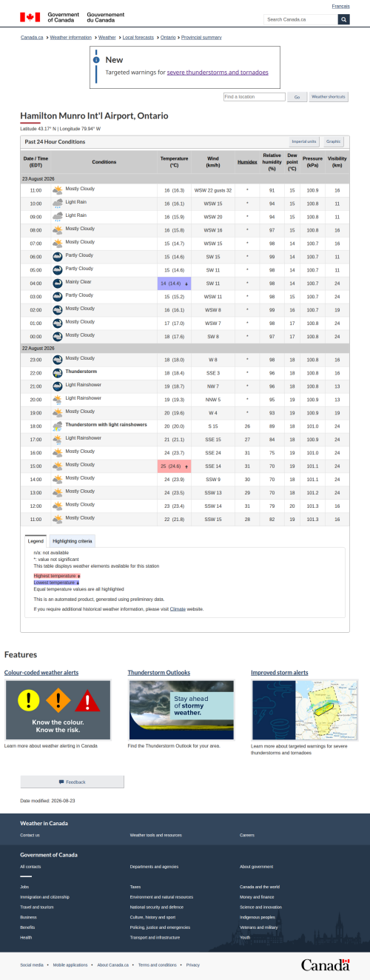Image resolution: width=370 pixels, height=980 pixels.
Task: Click the Temperature column header
Action: (175, 162)
